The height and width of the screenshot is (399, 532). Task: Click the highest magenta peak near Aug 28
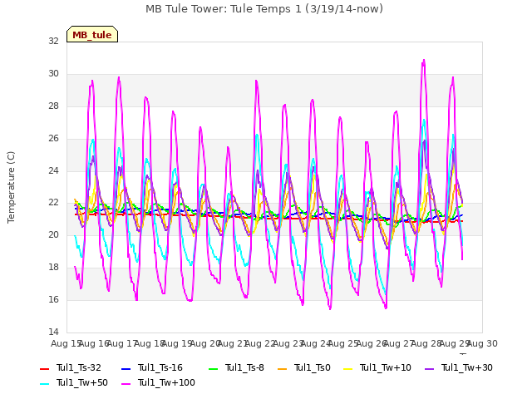point(424,61)
